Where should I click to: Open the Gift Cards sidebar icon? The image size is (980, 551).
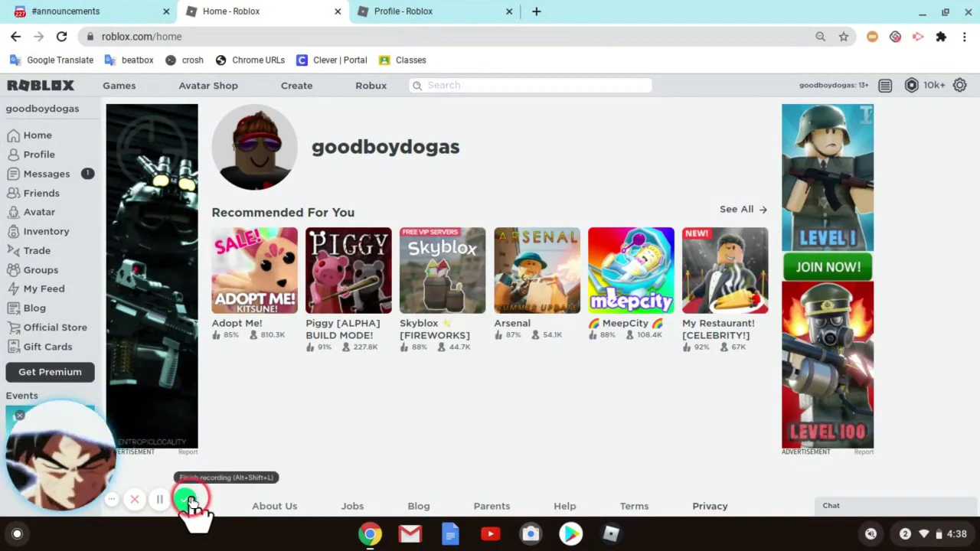click(x=13, y=347)
